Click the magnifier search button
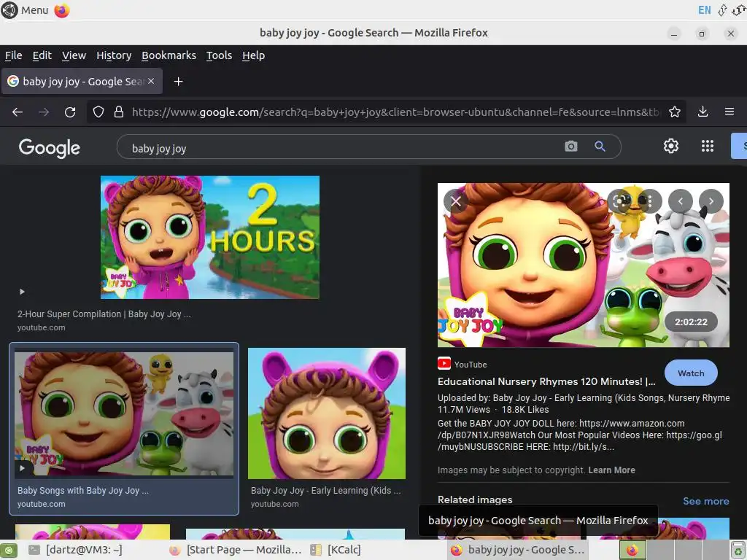This screenshot has width=747, height=560. coord(600,146)
